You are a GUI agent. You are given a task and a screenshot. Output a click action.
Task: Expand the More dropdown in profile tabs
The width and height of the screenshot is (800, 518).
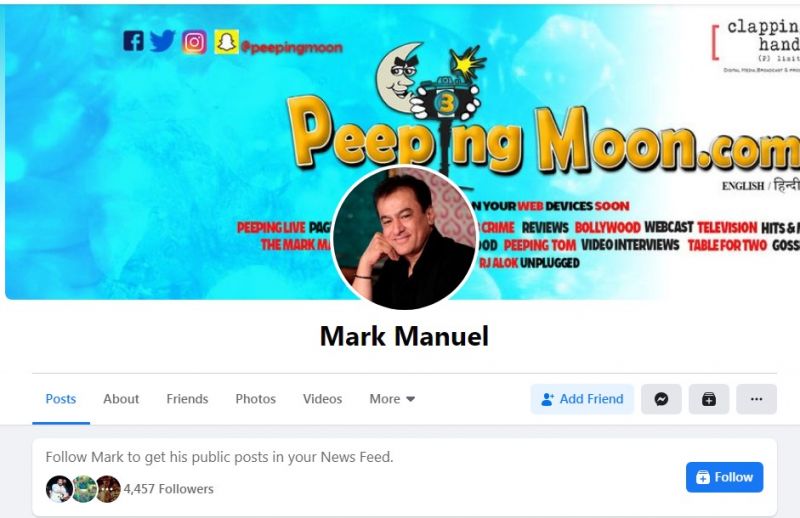[392, 399]
